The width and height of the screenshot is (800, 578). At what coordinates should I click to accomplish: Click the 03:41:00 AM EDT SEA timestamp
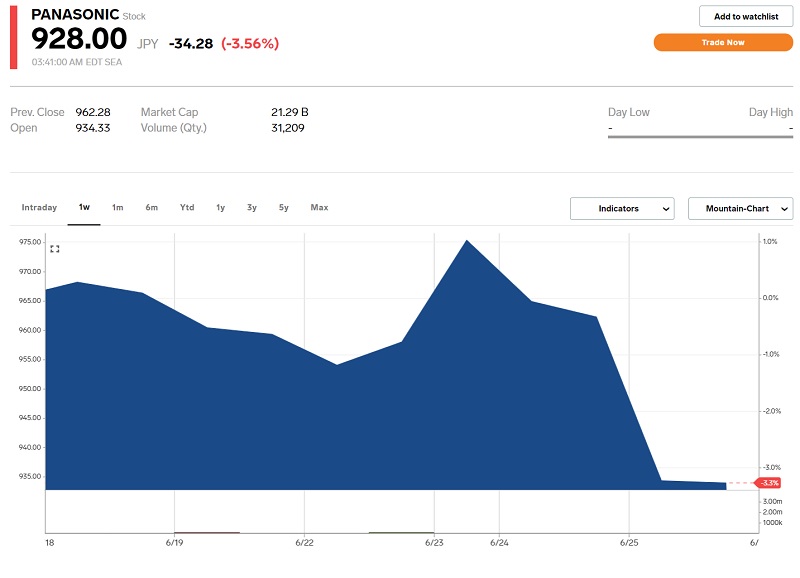tap(77, 62)
